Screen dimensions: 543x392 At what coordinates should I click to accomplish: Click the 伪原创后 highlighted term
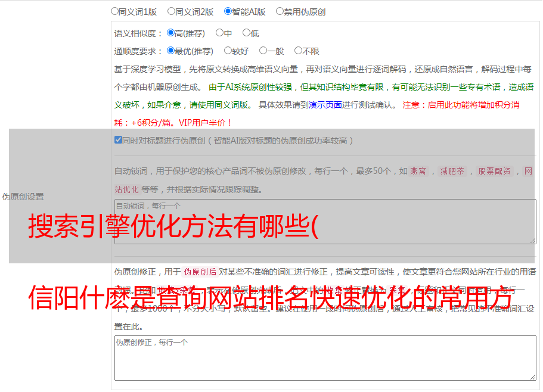200,272
